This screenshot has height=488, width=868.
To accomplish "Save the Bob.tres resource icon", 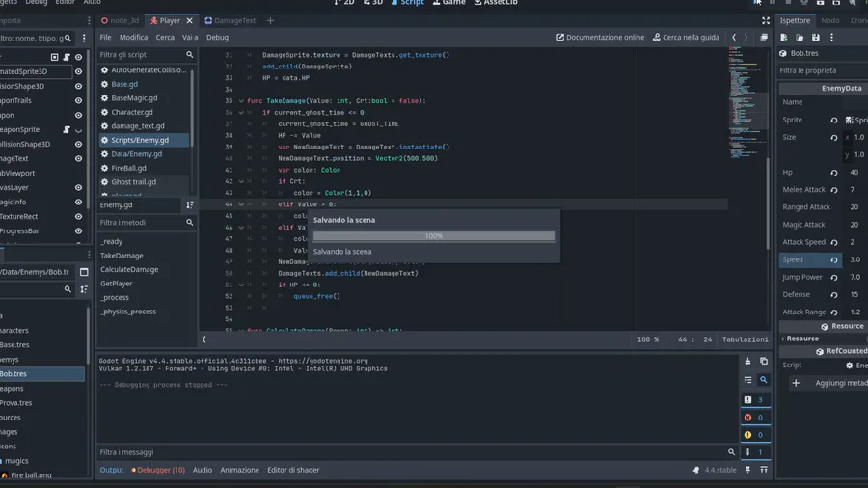I will 815,37.
